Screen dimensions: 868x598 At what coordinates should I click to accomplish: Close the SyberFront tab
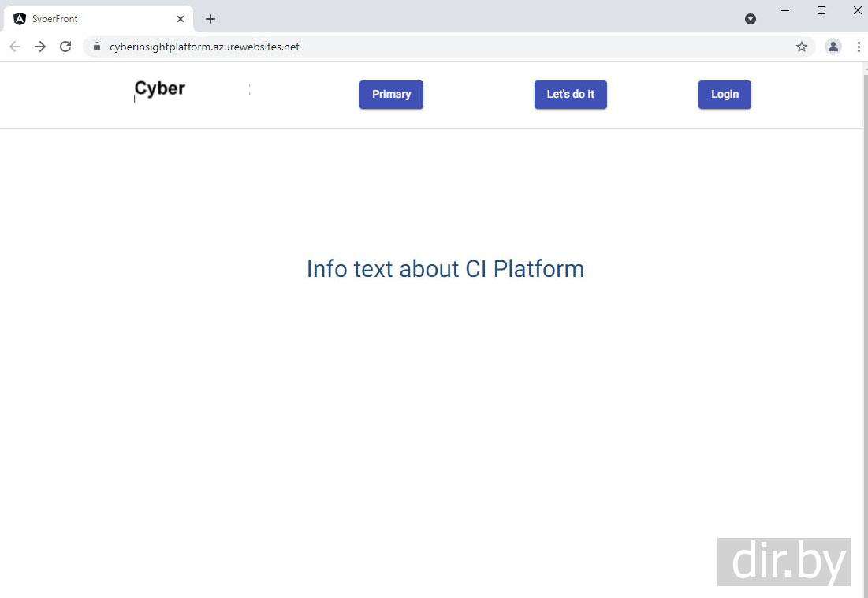(181, 19)
